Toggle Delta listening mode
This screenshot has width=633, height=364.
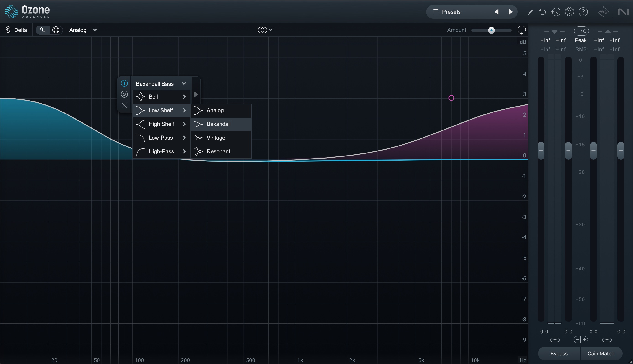[16, 30]
